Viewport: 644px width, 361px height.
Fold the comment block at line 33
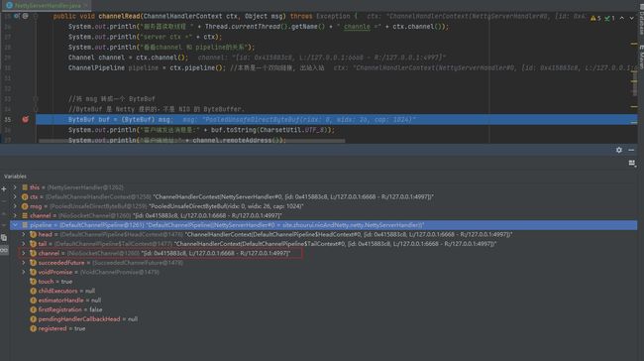tap(36, 98)
